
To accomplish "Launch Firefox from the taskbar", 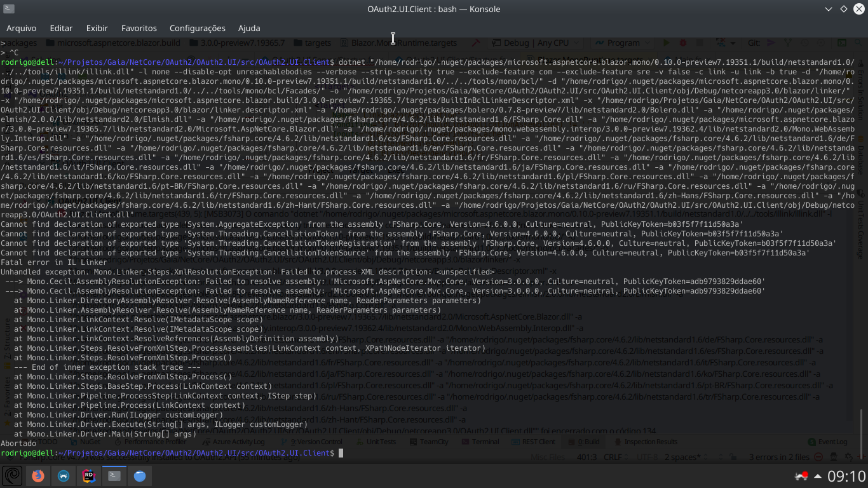I will coord(38,475).
